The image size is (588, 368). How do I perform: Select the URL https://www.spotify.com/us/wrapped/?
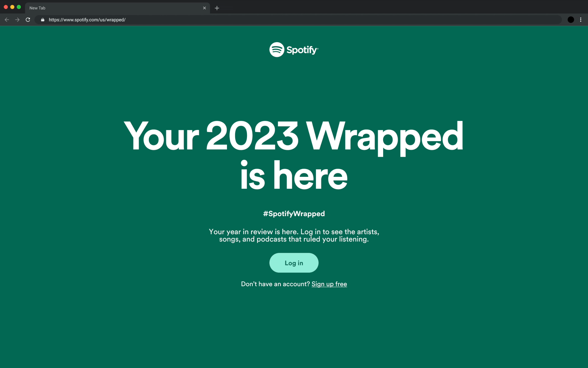(x=87, y=20)
